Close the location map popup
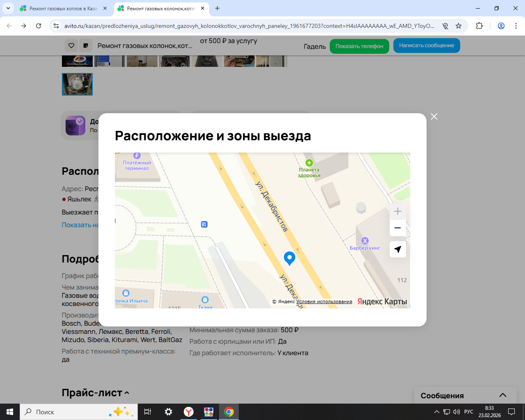This screenshot has height=420, width=525. [x=434, y=116]
